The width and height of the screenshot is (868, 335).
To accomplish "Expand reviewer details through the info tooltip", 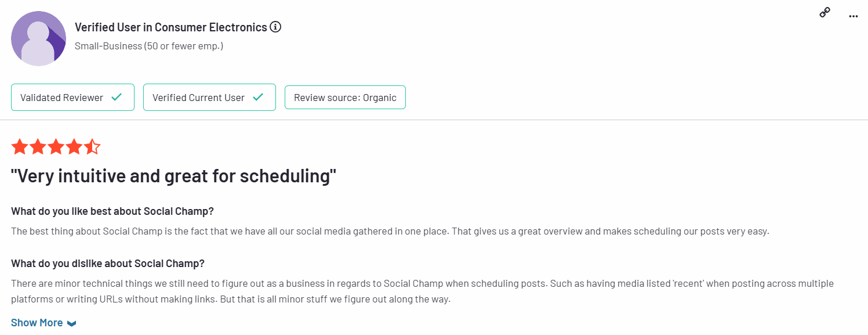I will [275, 27].
